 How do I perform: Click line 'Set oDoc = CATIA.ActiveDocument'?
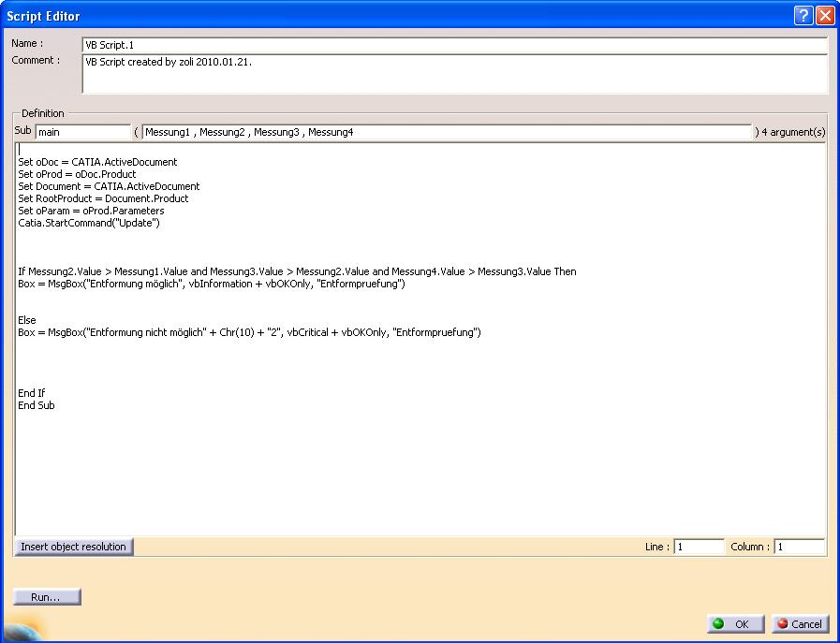(x=97, y=162)
